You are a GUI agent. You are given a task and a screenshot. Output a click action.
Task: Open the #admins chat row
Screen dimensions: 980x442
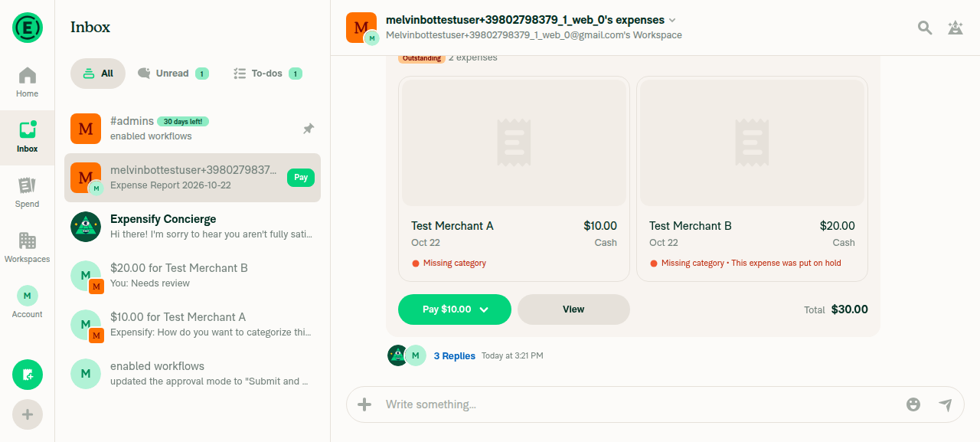pos(192,129)
